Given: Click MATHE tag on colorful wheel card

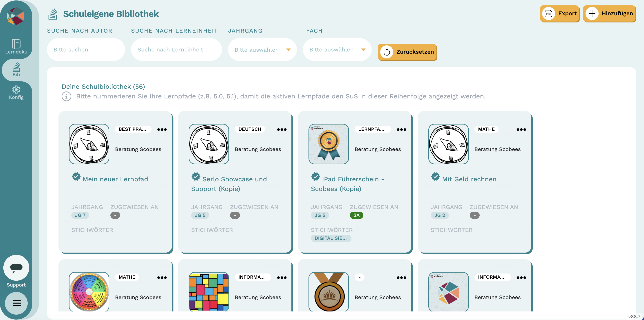Looking at the screenshot, I should click(127, 277).
